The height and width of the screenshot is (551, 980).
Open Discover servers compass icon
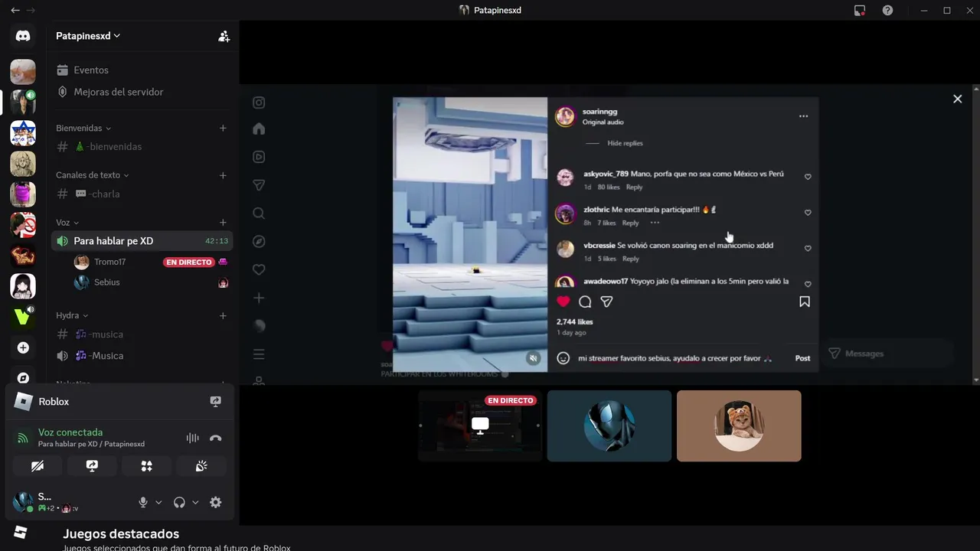click(23, 378)
